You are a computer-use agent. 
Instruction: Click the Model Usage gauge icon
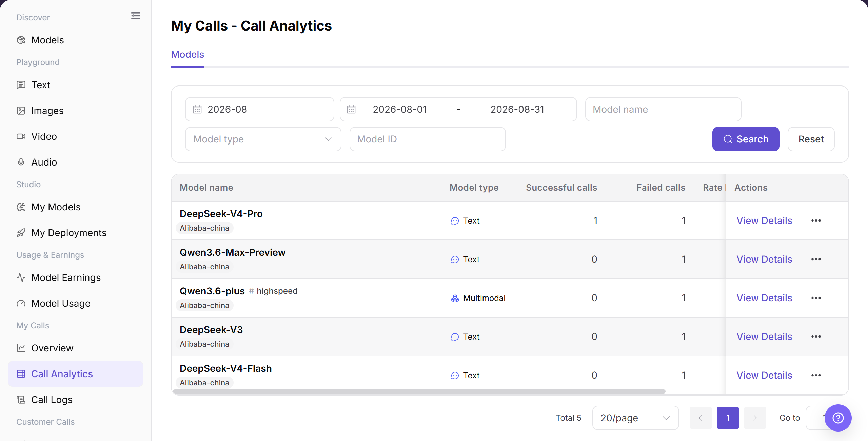pos(21,303)
